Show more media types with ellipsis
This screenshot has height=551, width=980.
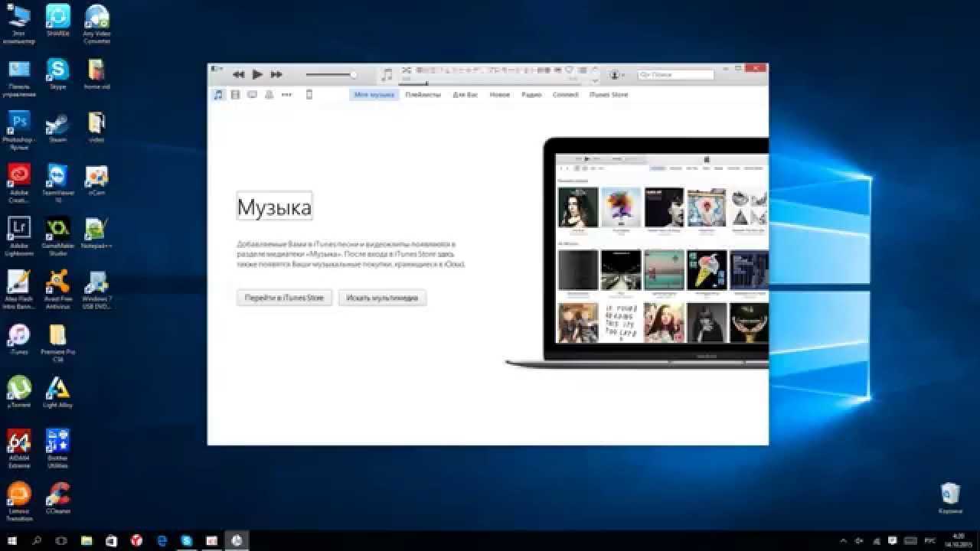tap(286, 95)
